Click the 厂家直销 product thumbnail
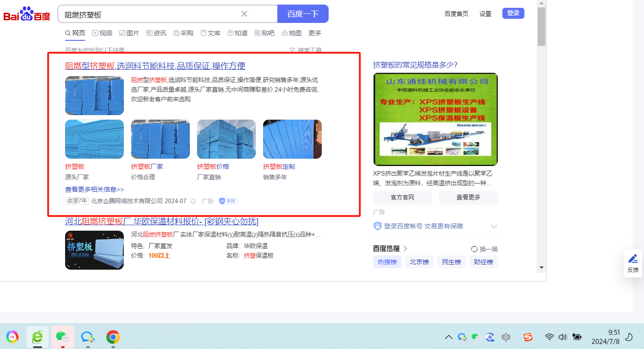 [226, 139]
